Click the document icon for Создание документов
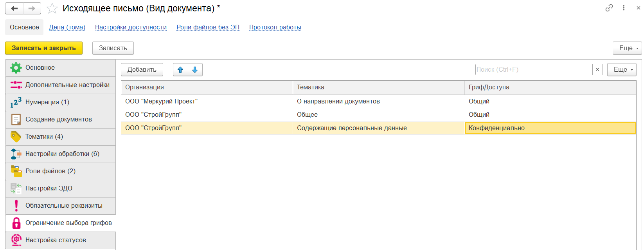Screen dimensions: 644x250 tap(16, 120)
